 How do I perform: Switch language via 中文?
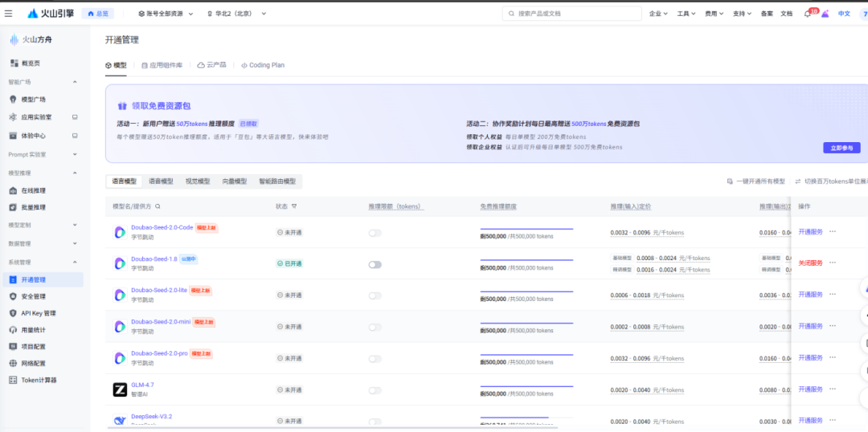(x=844, y=14)
